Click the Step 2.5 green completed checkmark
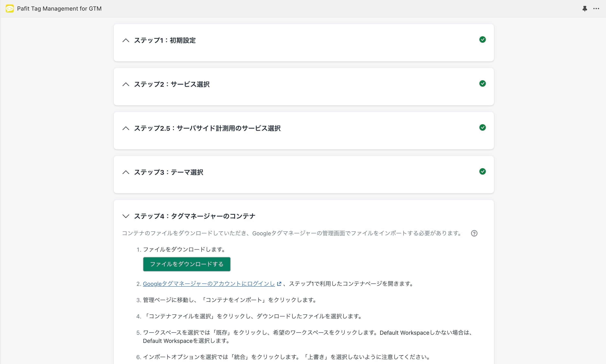This screenshot has height=364, width=606. point(482,128)
